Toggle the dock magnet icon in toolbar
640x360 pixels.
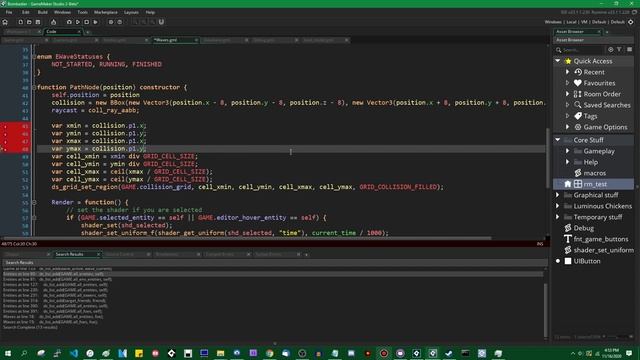pyautogui.click(x=161, y=22)
